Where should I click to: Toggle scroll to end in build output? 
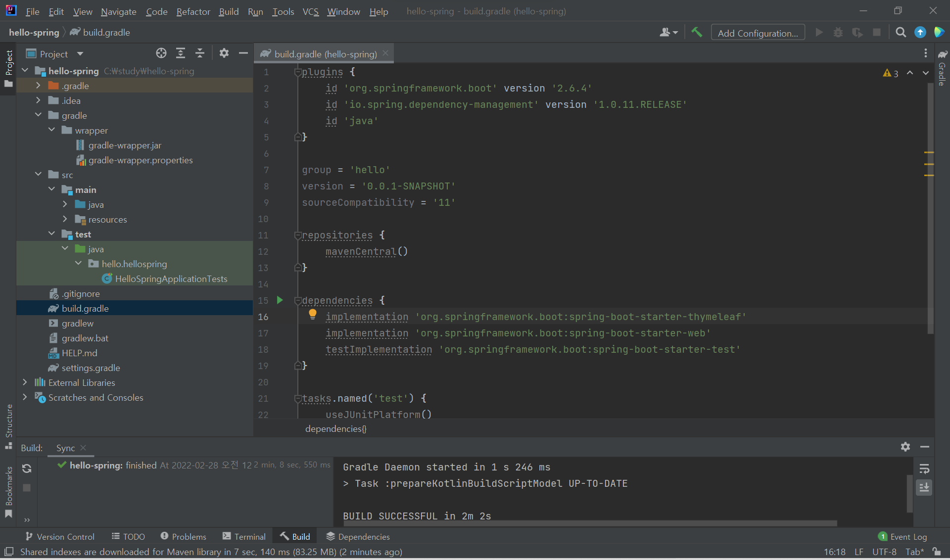(x=924, y=487)
